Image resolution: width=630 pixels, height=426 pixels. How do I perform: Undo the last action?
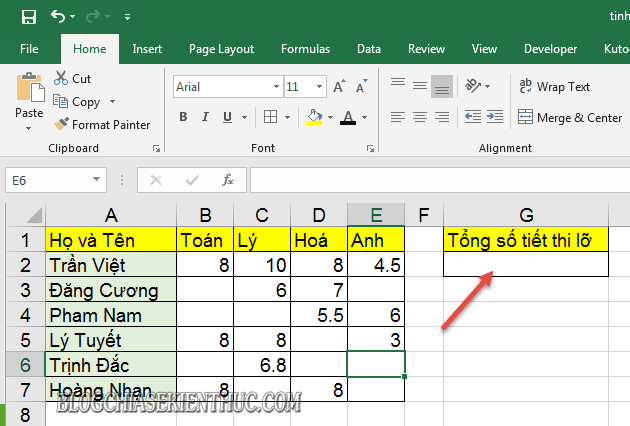click(x=58, y=16)
